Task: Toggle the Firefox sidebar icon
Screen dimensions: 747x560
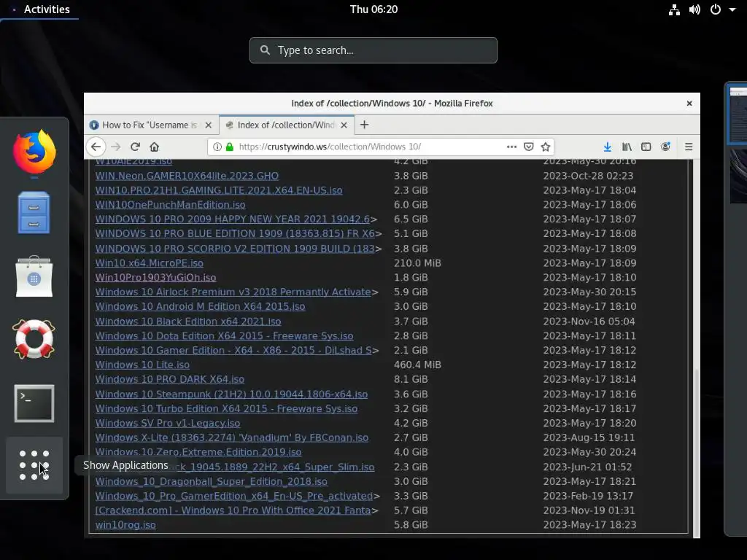Action: pyautogui.click(x=646, y=147)
